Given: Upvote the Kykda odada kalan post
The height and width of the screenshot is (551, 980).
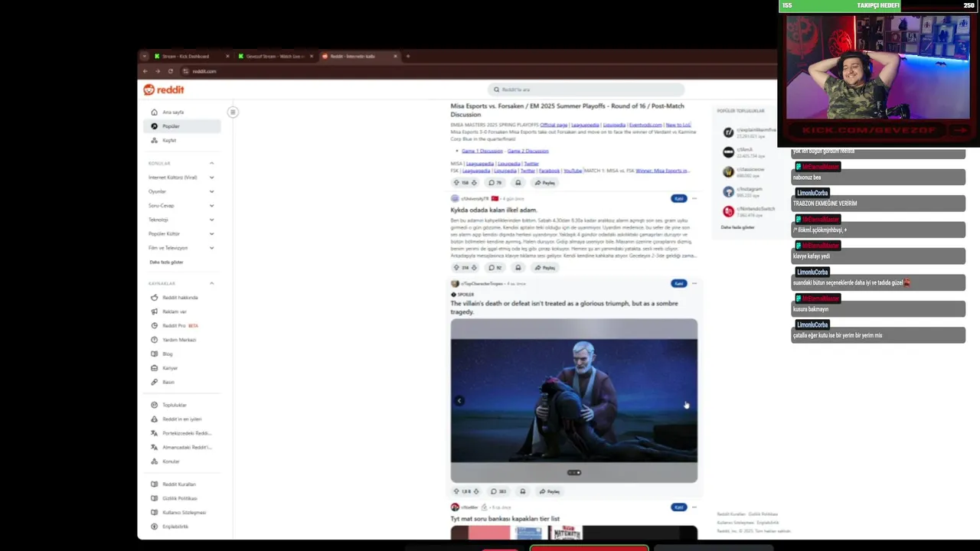Looking at the screenshot, I should pyautogui.click(x=456, y=268).
